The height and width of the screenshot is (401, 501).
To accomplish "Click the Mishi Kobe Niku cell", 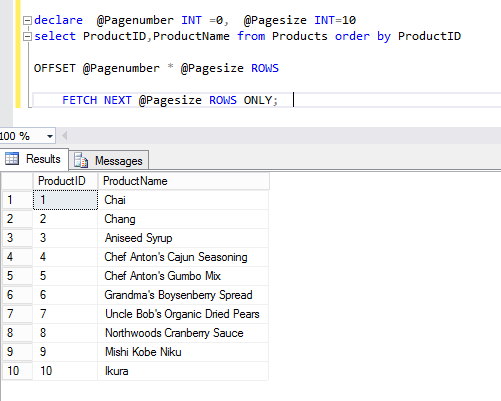I will (183, 352).
